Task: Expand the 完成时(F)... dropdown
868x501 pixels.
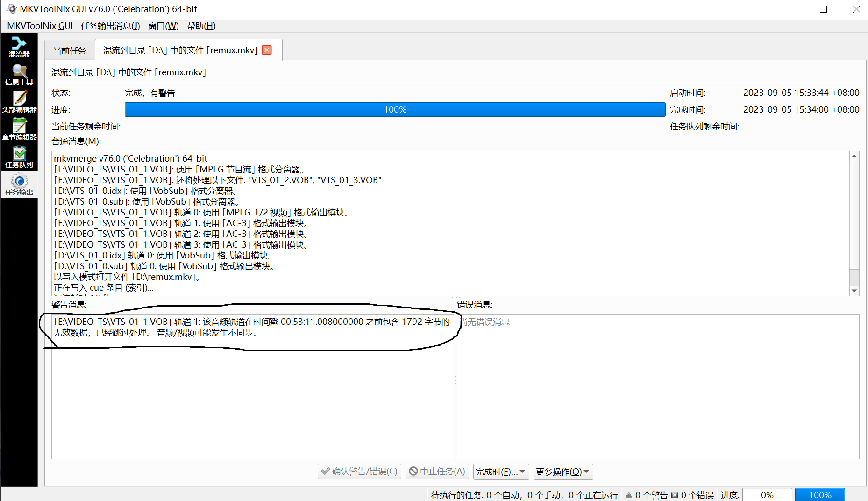Action: tap(501, 471)
